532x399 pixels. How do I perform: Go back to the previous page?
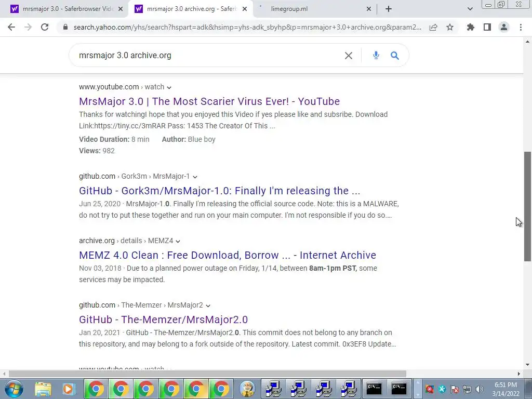point(11,27)
